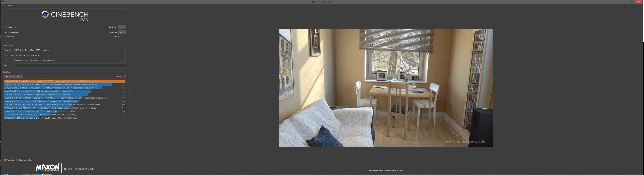The image size is (644, 175).
Task: Start the CPU Multi Core test
Action: coord(122,27)
